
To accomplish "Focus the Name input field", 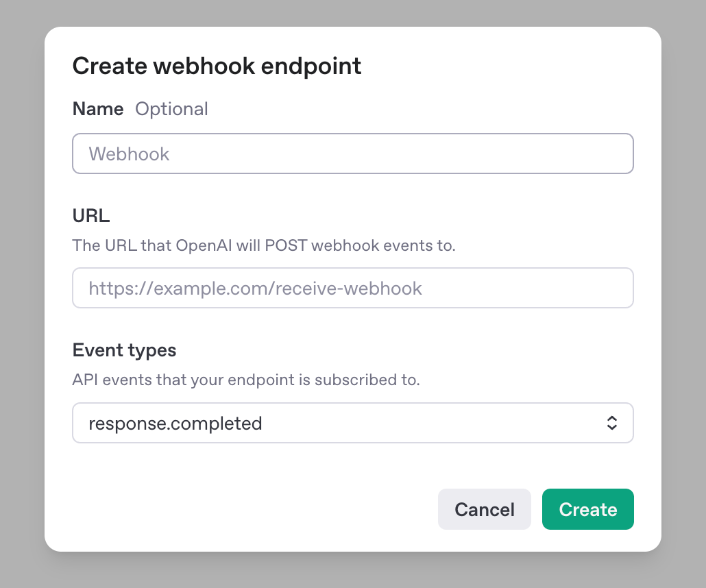I will click(x=352, y=154).
